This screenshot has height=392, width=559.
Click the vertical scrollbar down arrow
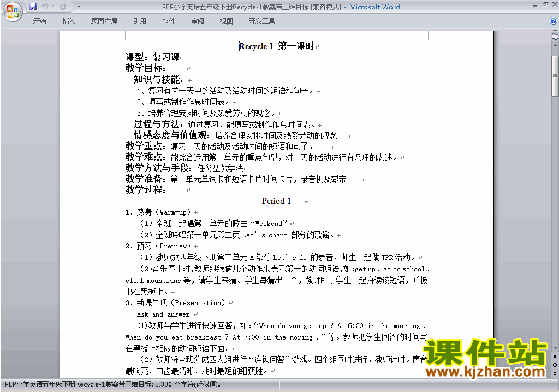coord(555,348)
